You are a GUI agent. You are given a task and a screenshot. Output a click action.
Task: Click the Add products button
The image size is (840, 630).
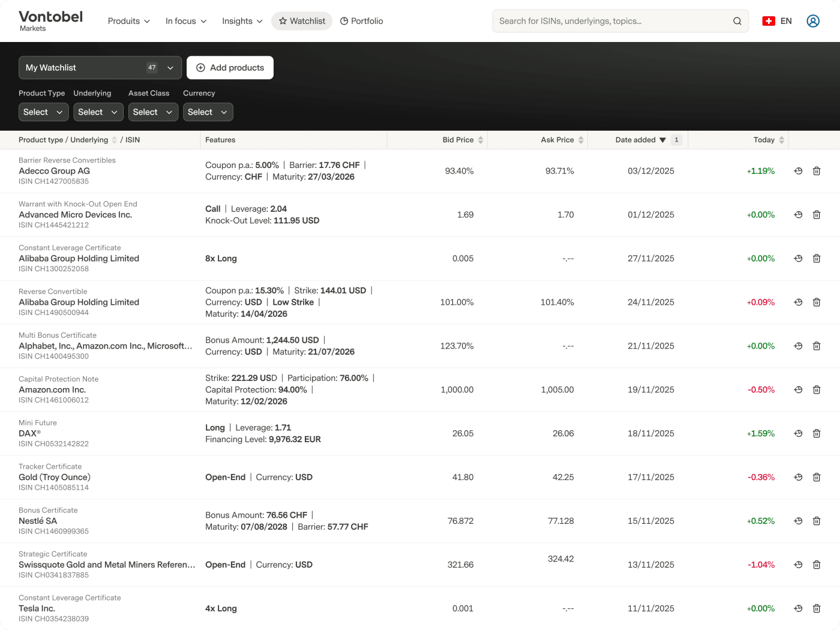point(230,68)
